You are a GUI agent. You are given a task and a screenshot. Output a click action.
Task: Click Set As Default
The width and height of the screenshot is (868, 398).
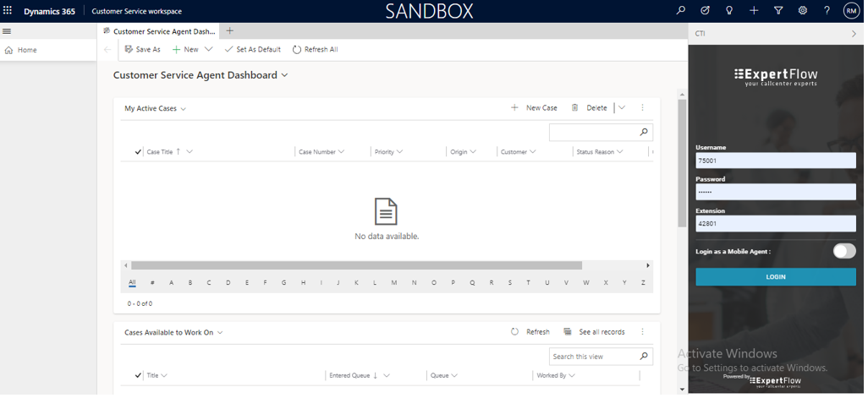253,49
